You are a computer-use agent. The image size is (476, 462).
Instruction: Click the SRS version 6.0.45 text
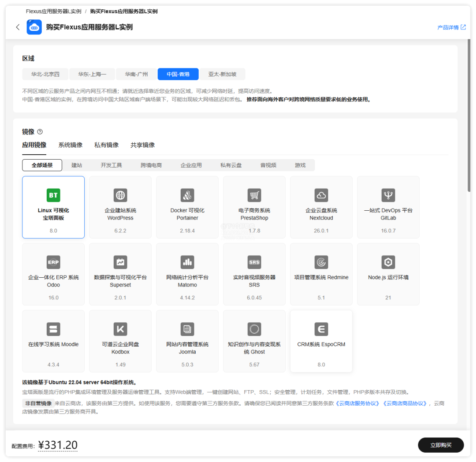254,298
